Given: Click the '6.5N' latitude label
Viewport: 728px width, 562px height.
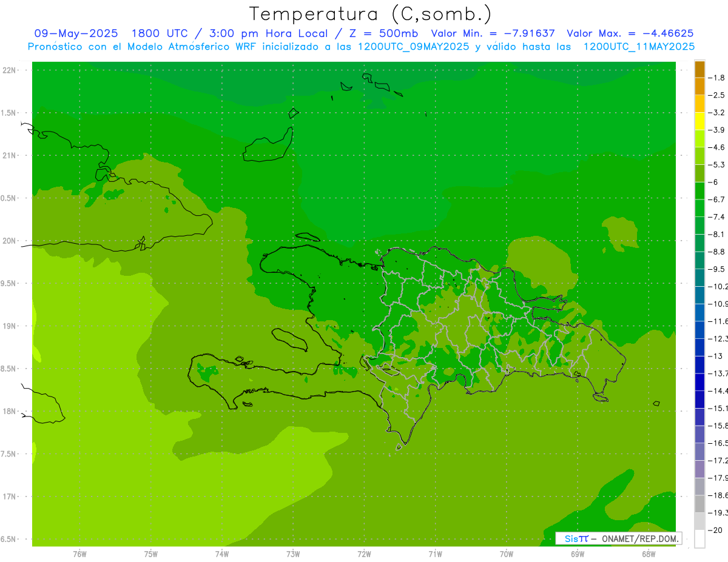Looking at the screenshot, I should click(8, 539).
